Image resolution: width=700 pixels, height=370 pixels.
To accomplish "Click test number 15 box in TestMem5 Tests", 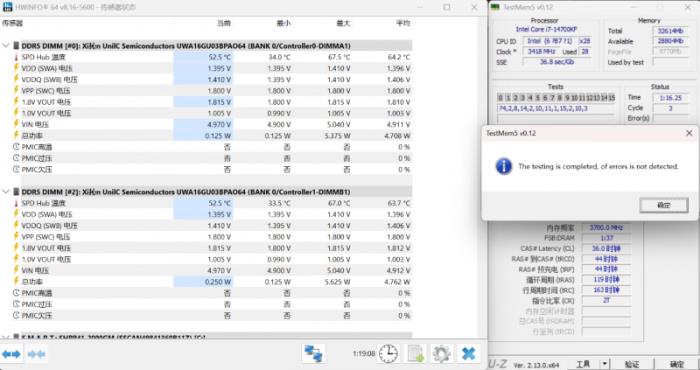I will click(611, 97).
